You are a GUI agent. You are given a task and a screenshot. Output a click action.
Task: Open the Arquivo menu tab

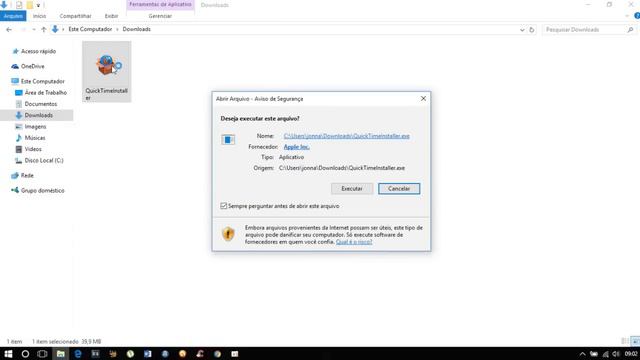tap(13, 16)
